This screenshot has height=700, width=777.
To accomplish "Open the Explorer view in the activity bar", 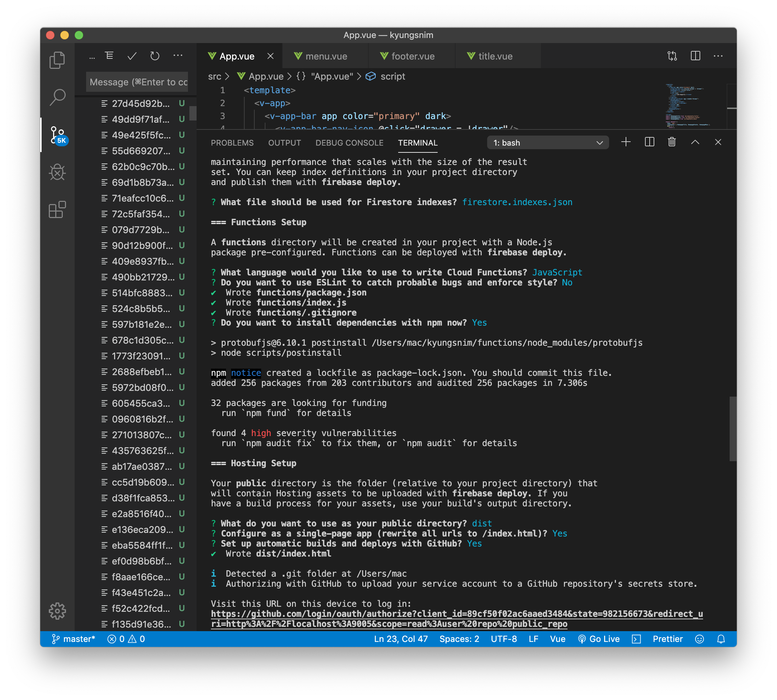I will coord(57,60).
